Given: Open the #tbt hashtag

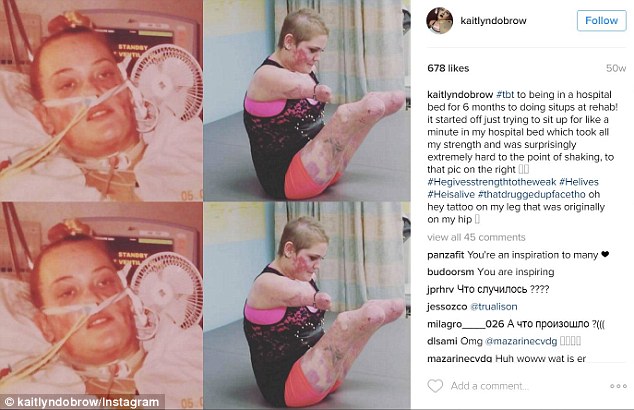Looking at the screenshot, I should click(505, 95).
